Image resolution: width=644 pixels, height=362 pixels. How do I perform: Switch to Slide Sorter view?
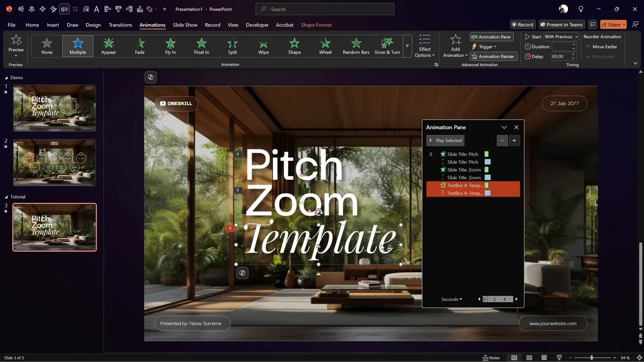529,358
